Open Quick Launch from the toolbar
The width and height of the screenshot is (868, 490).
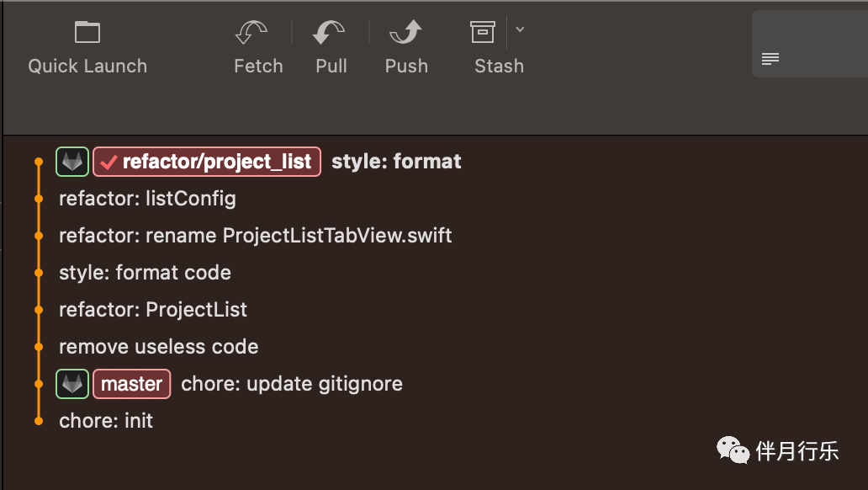[x=87, y=48]
